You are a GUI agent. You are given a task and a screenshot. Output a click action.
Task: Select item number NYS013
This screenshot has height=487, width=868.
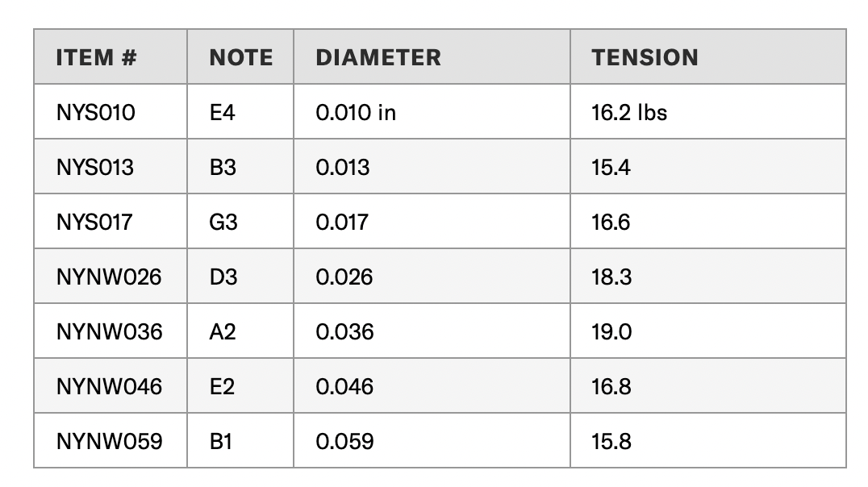coord(94,167)
